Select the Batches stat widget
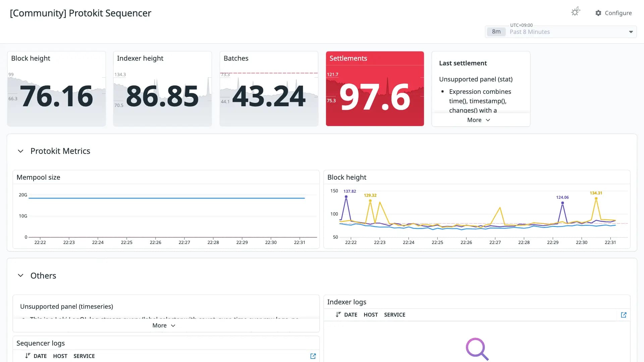Viewport: 644px width, 362px height. [269, 89]
